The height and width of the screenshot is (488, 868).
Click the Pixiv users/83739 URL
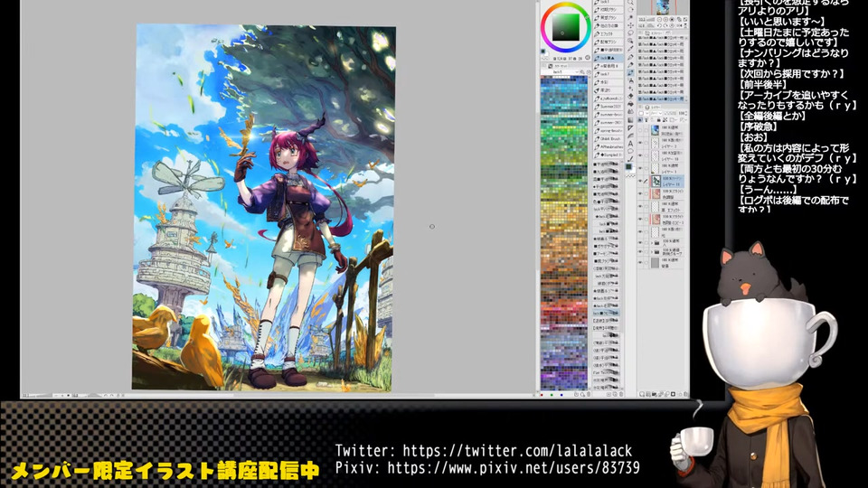click(514, 468)
